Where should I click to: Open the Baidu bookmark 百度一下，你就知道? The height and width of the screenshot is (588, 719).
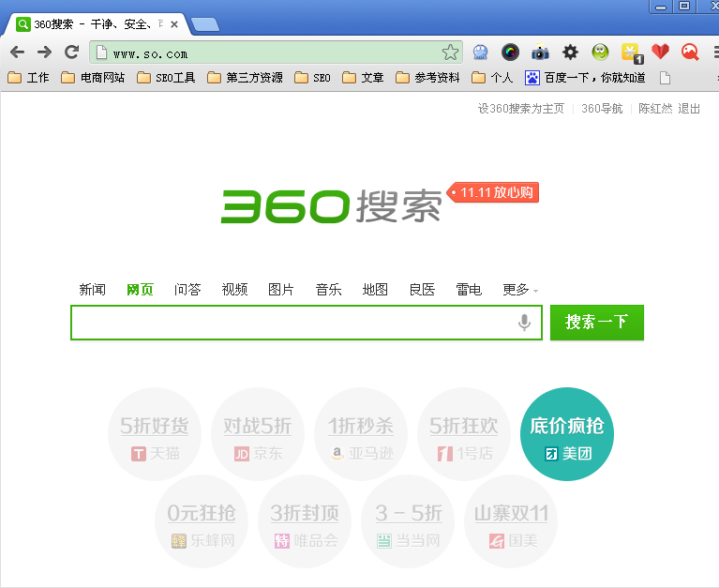tap(585, 78)
